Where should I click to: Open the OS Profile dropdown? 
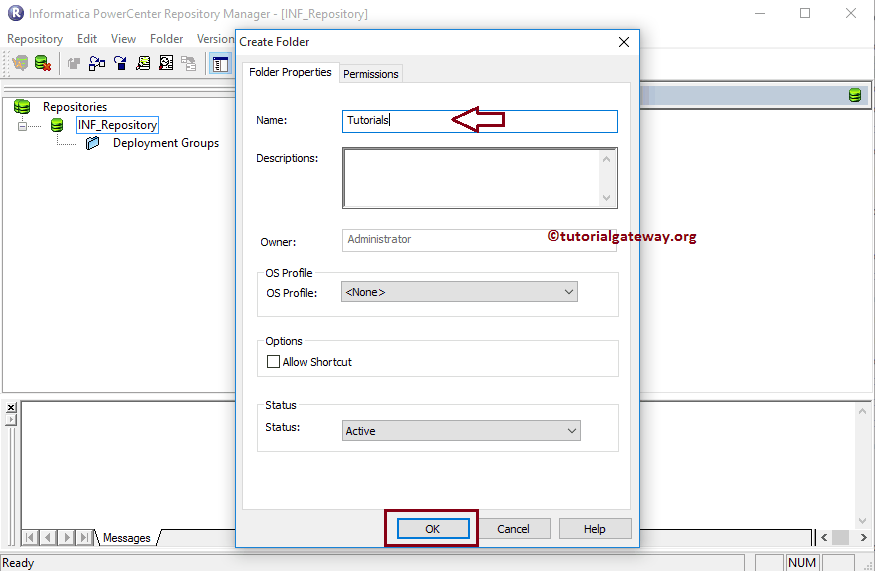[459, 292]
